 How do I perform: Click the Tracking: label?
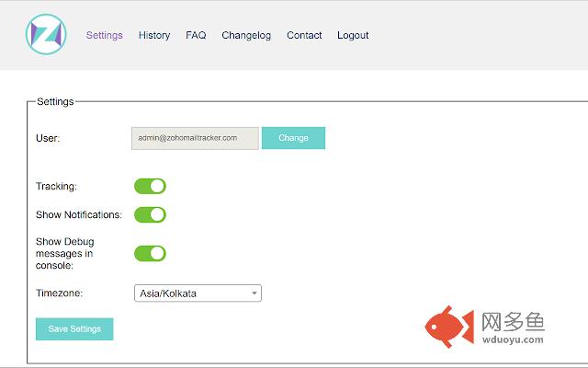click(56, 186)
